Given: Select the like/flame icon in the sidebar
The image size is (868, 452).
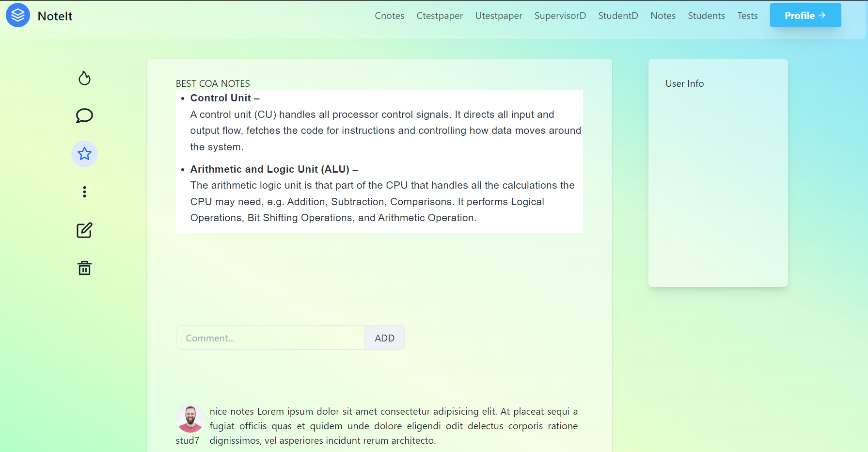Looking at the screenshot, I should (84, 78).
